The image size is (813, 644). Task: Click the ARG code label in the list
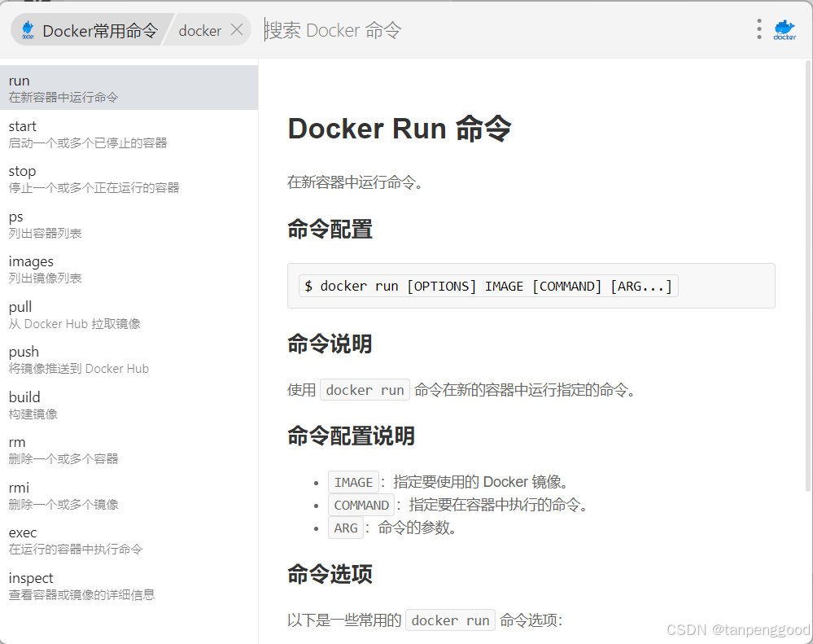pyautogui.click(x=346, y=528)
